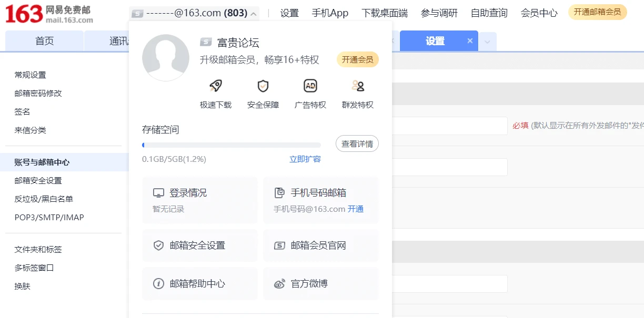Click the 开通会员 button in profile card
The width and height of the screenshot is (644, 318).
click(358, 60)
